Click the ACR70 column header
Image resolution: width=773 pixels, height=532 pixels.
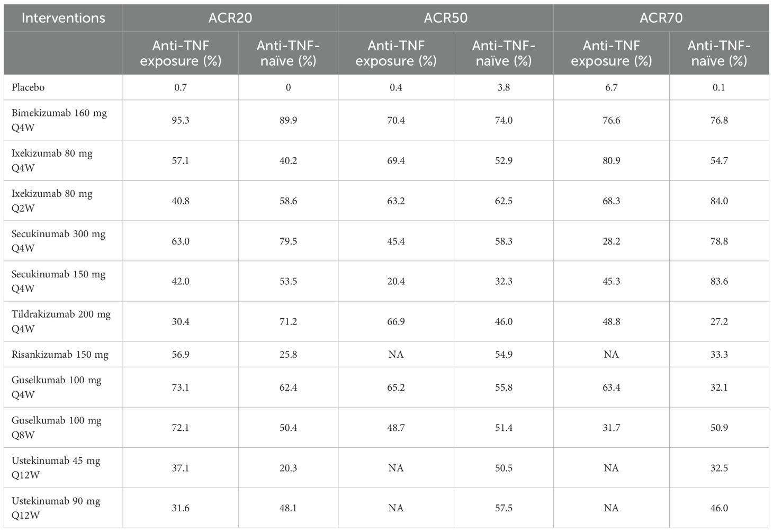[661, 18]
